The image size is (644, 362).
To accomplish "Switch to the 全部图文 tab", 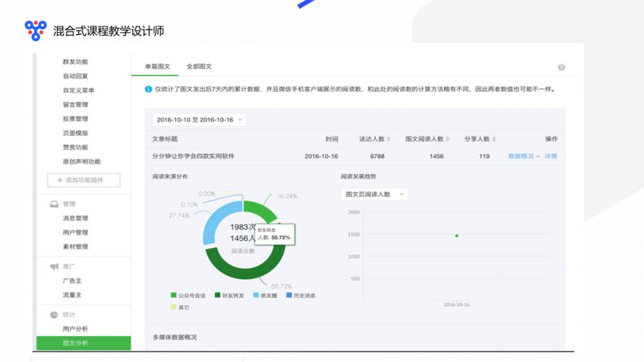I will (199, 66).
